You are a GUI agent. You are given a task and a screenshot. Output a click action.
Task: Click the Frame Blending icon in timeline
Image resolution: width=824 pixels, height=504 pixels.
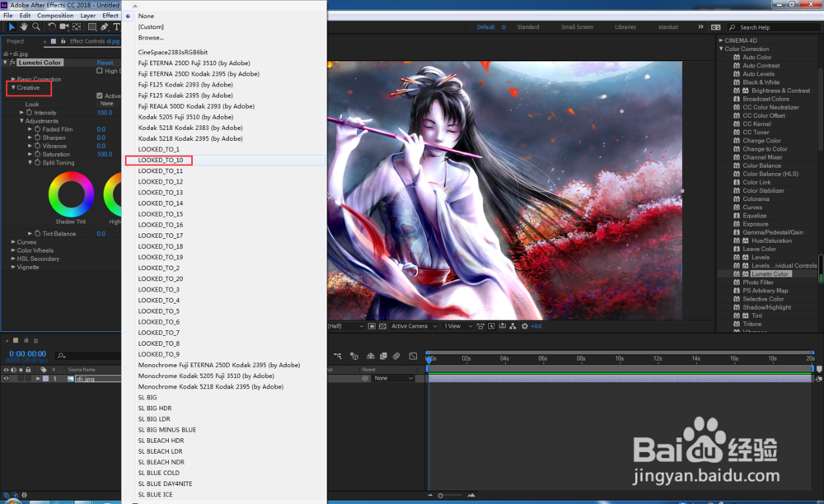(x=384, y=356)
